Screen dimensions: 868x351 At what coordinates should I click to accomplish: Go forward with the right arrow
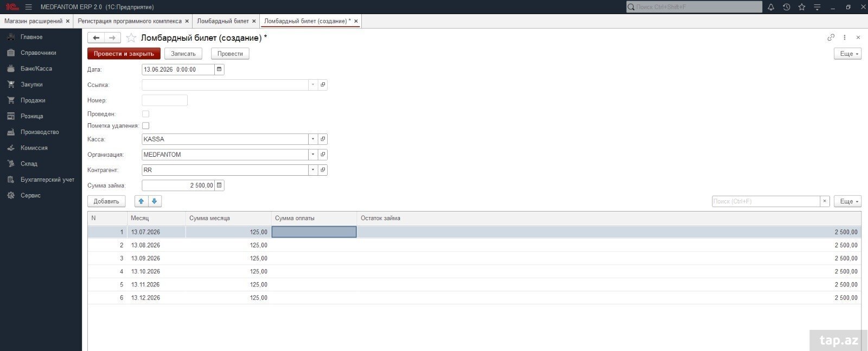112,37
